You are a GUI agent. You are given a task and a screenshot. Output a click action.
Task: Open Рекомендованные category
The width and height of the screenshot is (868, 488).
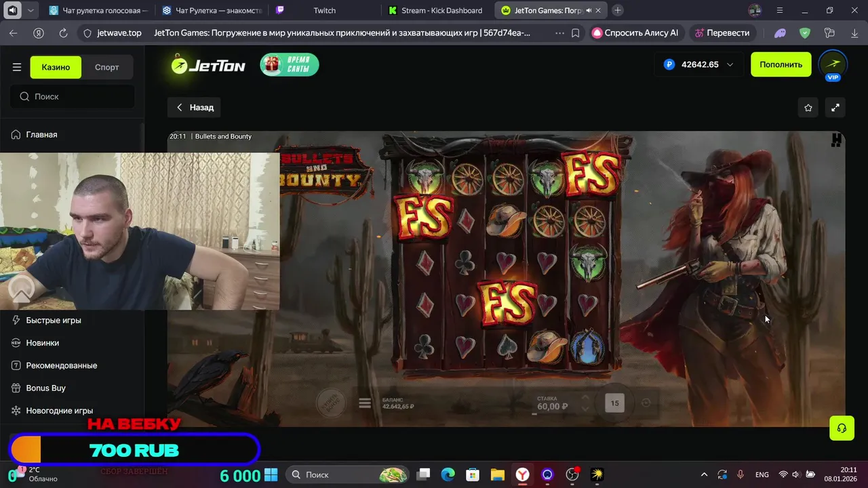[61, 365]
